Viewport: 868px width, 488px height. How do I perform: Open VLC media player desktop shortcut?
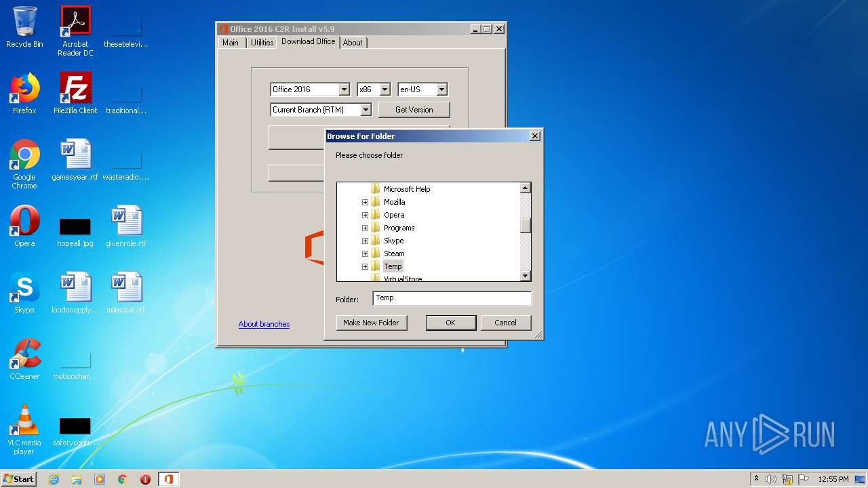[24, 430]
